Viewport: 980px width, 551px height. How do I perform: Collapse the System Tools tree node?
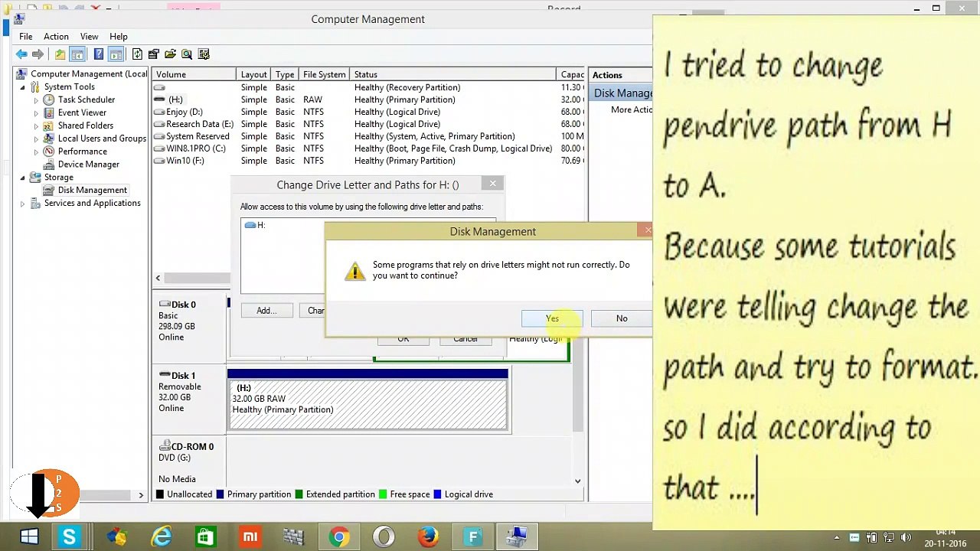coord(23,87)
